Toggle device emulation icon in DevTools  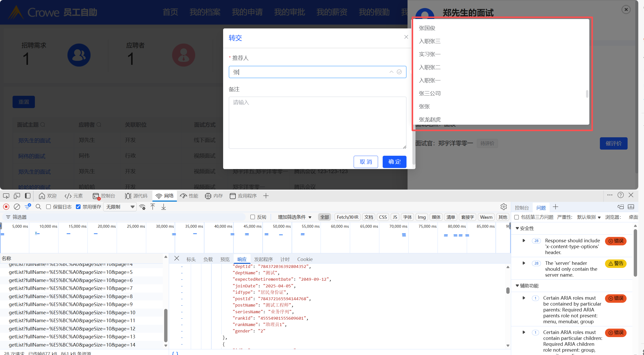[17, 196]
